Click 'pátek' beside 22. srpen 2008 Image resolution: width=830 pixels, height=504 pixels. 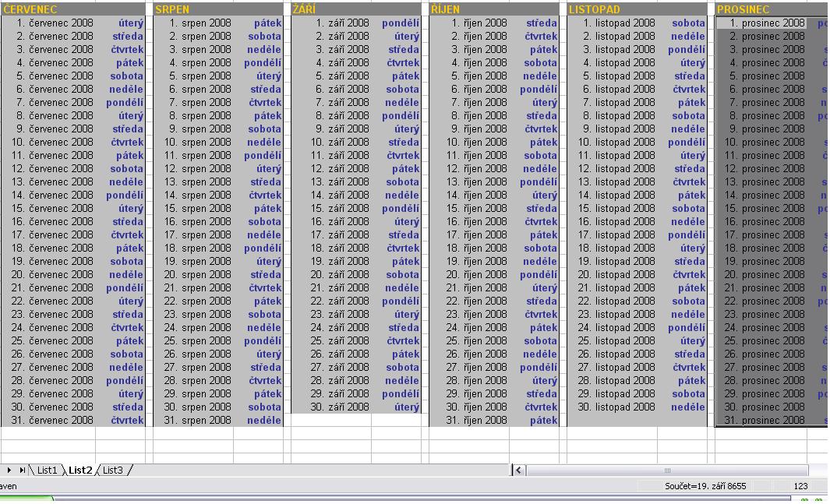(267, 301)
